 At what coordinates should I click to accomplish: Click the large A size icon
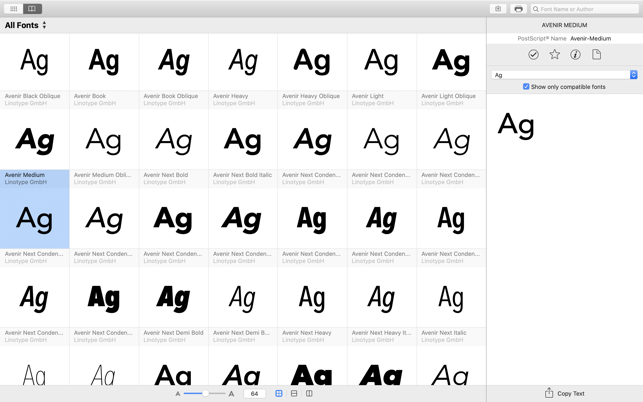point(231,394)
